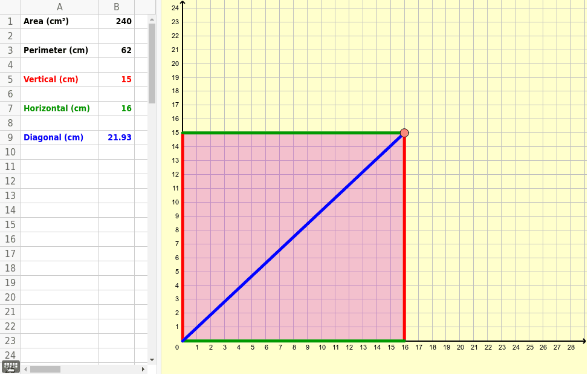Select the area value 240 cell
This screenshot has width=588, height=375.
117,21
